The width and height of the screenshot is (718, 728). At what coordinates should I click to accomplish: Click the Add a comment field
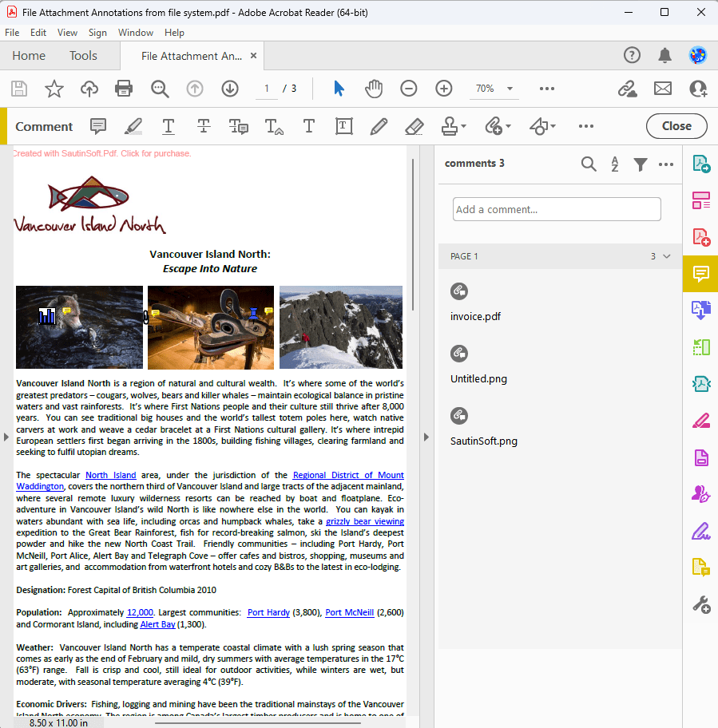[x=557, y=209]
